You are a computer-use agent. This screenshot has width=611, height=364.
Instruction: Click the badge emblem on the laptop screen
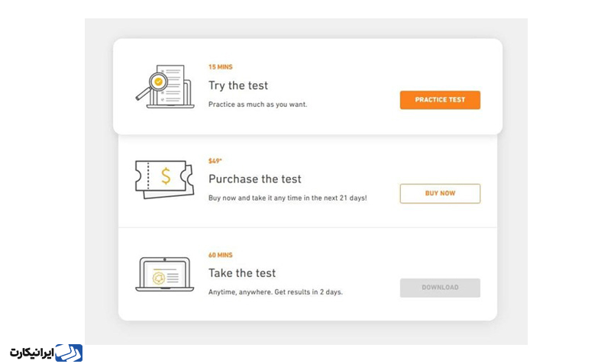[159, 276]
